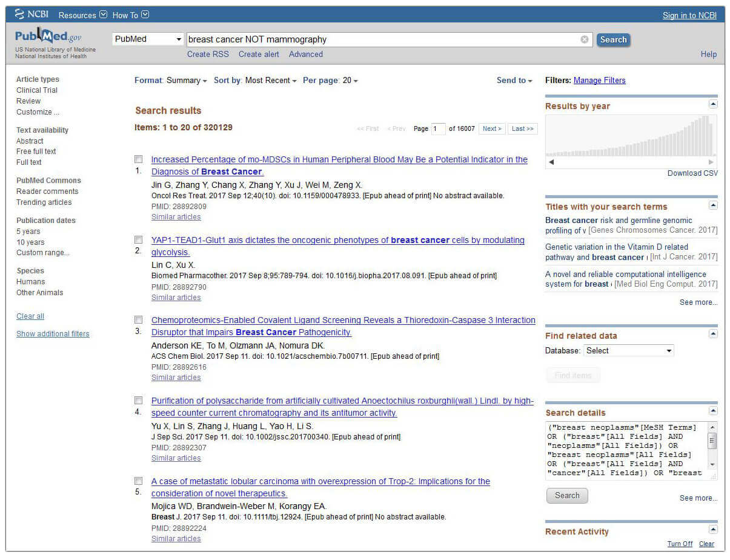Image resolution: width=730 pixels, height=560 pixels.
Task: Select Trending articles filter
Action: [x=44, y=202]
